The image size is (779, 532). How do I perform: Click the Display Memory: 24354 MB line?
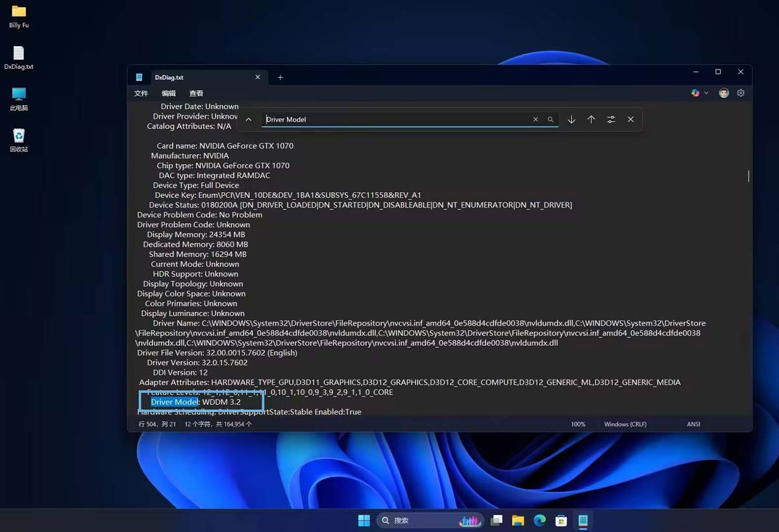point(196,235)
